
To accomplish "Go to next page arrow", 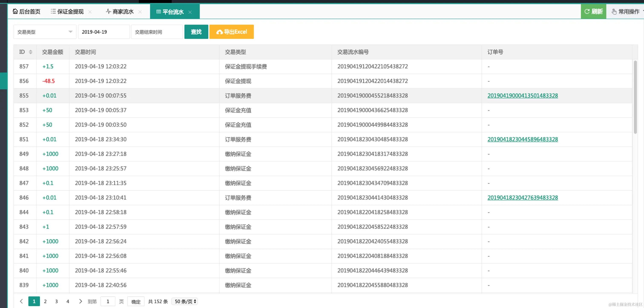I will (x=80, y=301).
